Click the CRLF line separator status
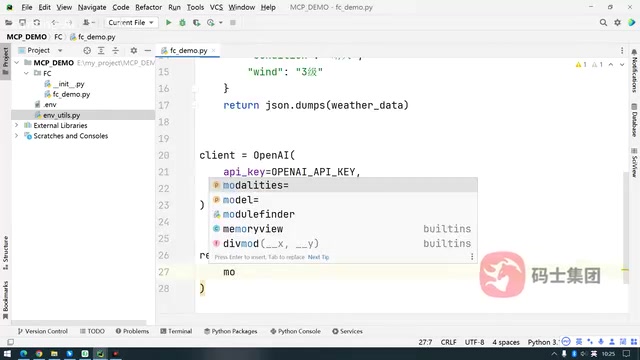This screenshot has width=640, height=360. click(448, 342)
